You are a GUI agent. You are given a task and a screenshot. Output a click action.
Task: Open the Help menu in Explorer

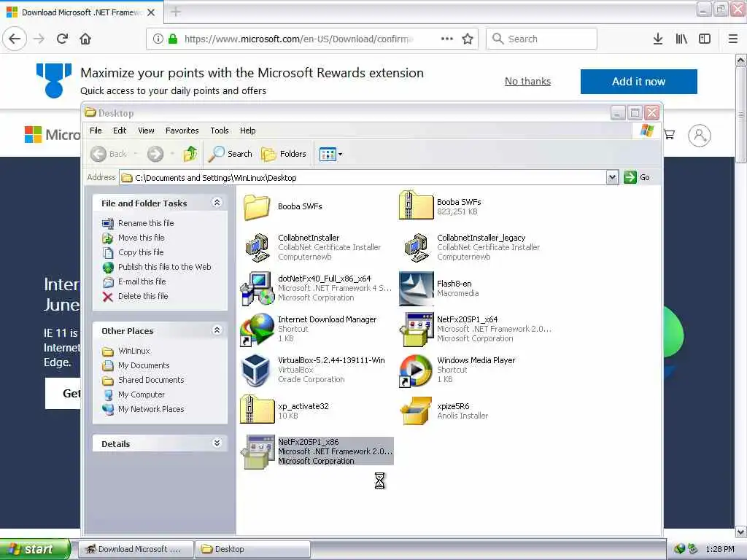click(x=248, y=131)
